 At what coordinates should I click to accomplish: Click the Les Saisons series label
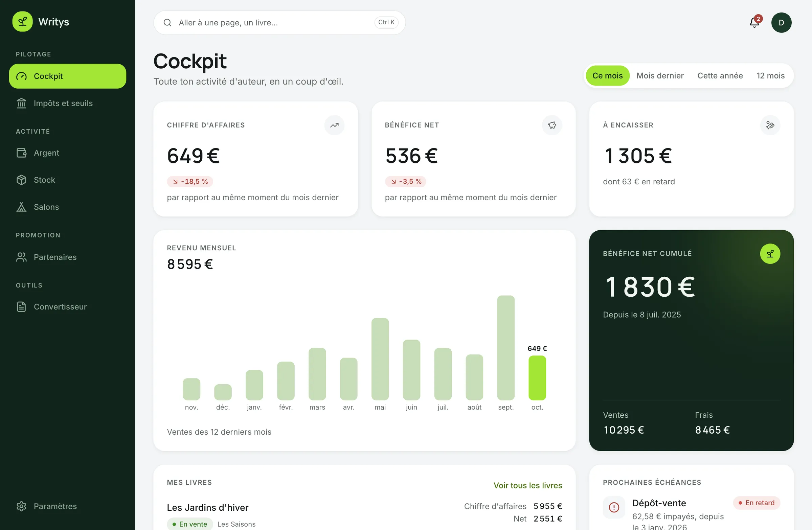pos(236,524)
